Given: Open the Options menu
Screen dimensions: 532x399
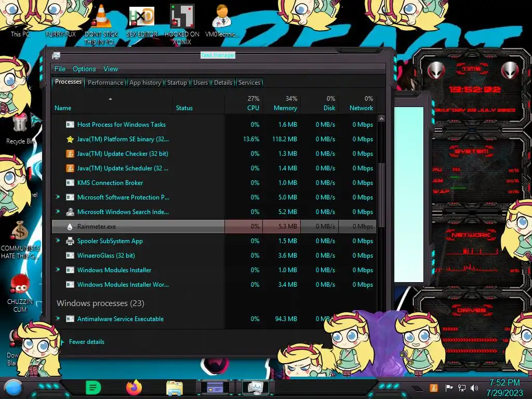Looking at the screenshot, I should (x=84, y=69).
